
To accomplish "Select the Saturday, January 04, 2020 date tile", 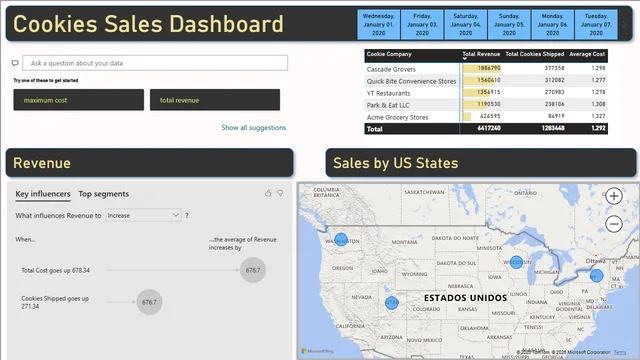I will (465, 24).
